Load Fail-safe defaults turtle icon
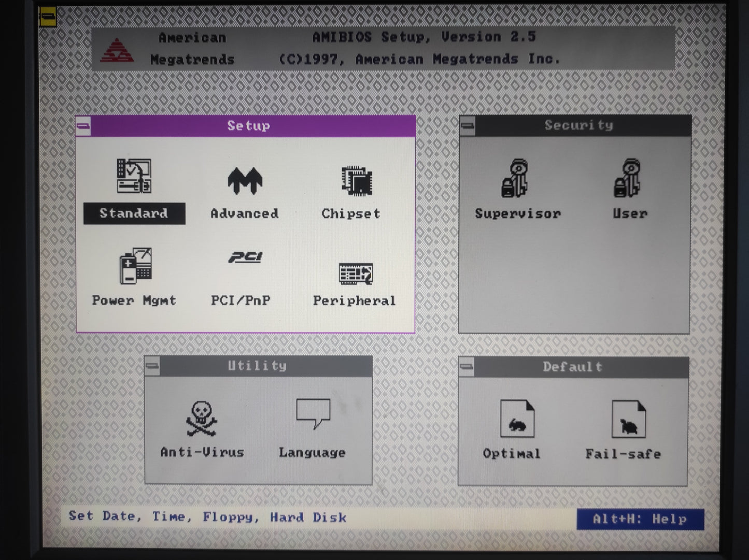The width and height of the screenshot is (749, 560). 628,420
